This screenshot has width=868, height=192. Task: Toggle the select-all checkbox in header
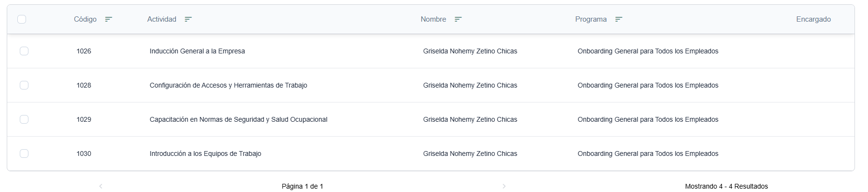pos(22,19)
